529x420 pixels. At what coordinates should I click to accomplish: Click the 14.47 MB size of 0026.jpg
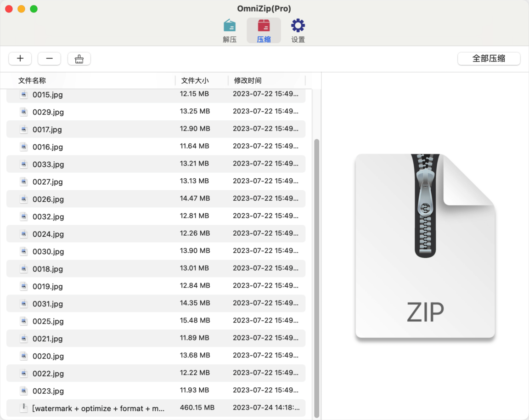click(x=195, y=198)
